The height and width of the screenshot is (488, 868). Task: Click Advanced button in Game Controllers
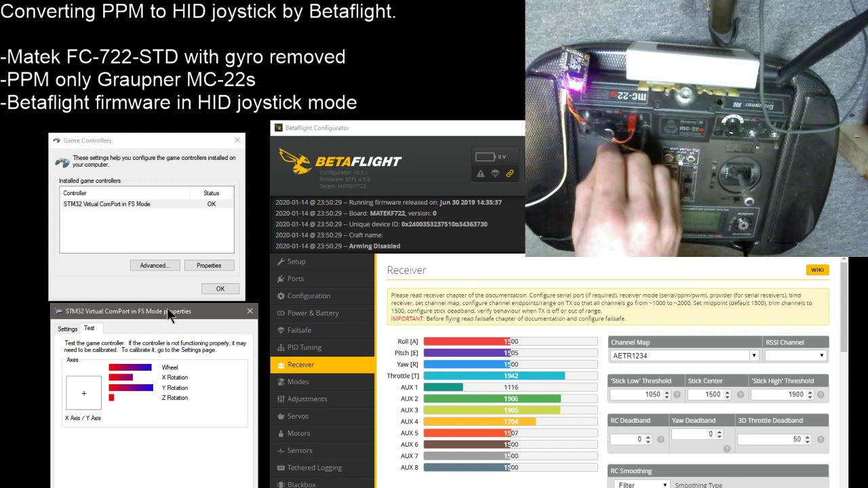(x=155, y=266)
